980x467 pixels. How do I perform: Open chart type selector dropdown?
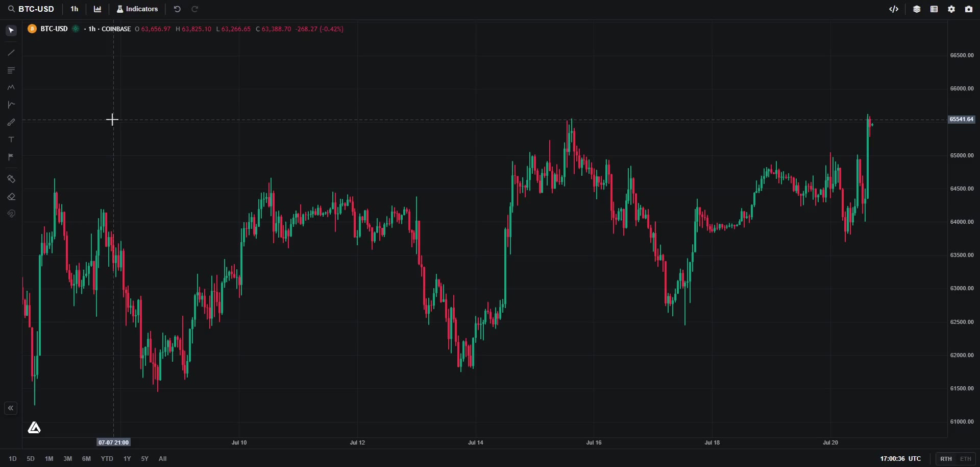pos(97,9)
